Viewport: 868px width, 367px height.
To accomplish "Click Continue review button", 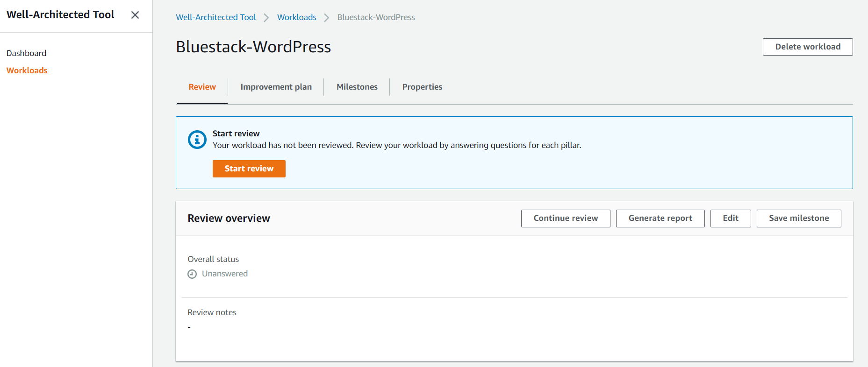I will click(566, 218).
